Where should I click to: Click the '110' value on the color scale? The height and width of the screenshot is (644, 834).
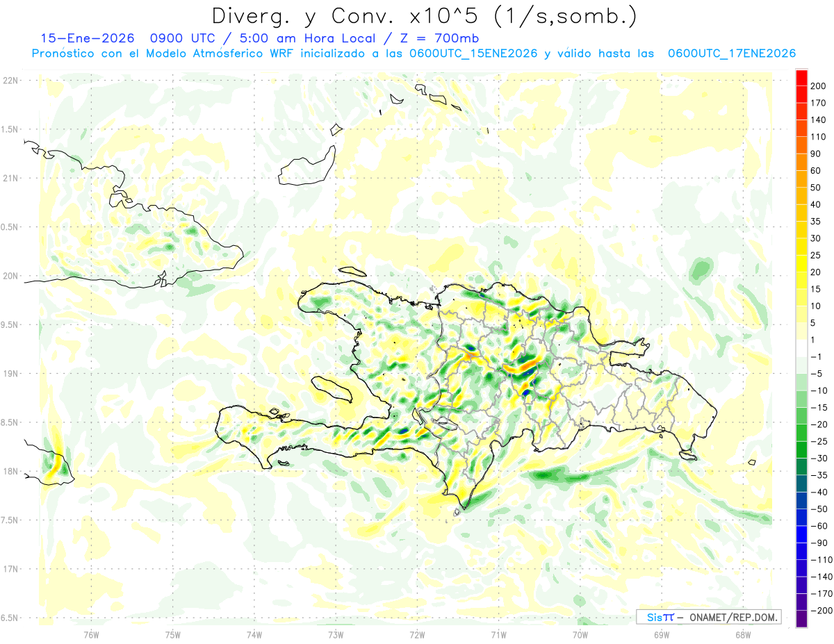coord(819,137)
